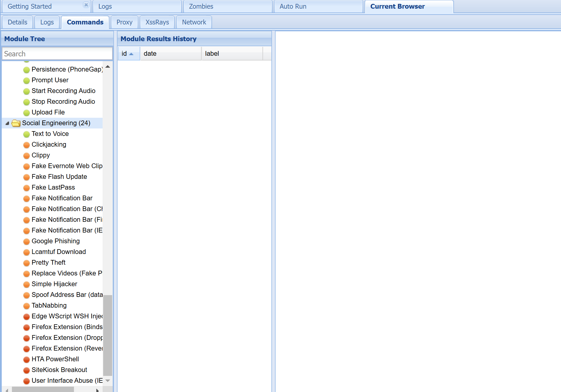The height and width of the screenshot is (392, 561).
Task: Click the Module Tree horizontal scrollbar thumb
Action: click(x=43, y=389)
